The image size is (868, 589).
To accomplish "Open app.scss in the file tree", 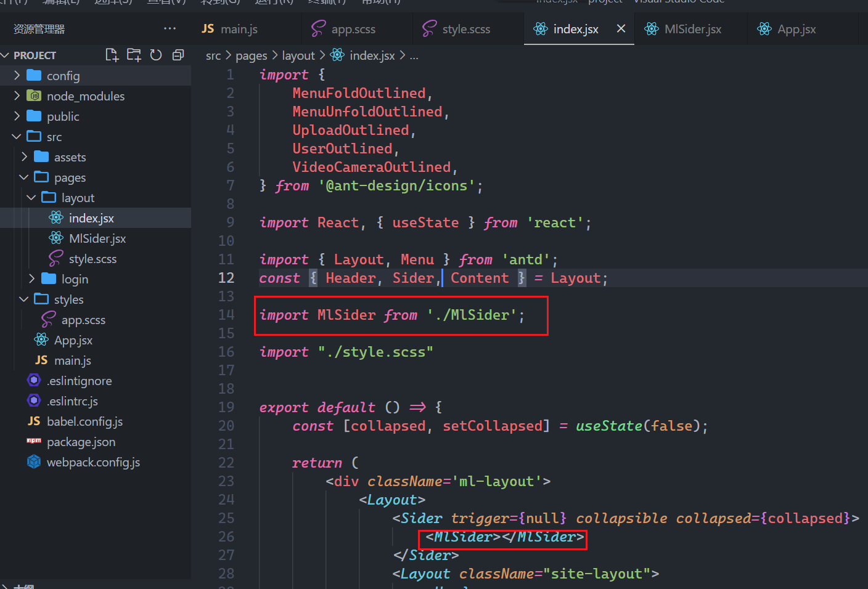I will [x=83, y=320].
